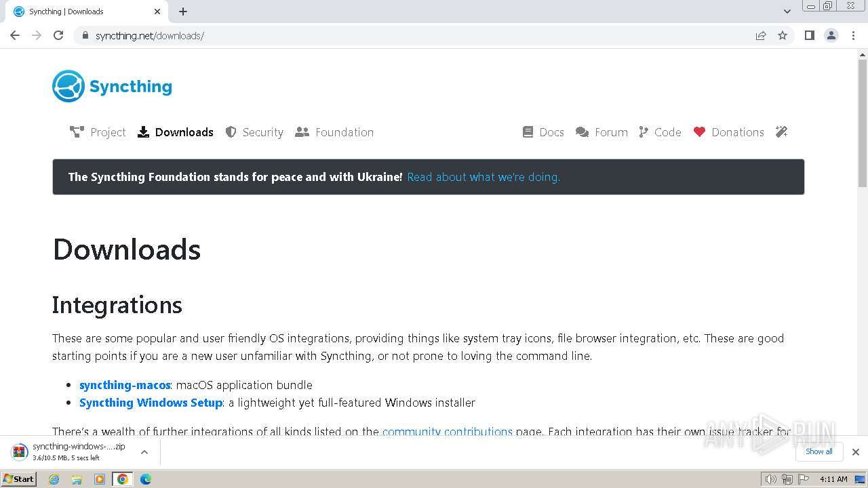Click the Security shield icon

coord(231,132)
